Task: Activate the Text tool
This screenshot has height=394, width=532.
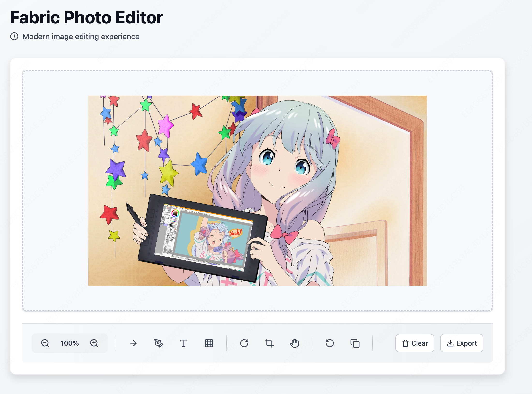Action: [x=184, y=343]
